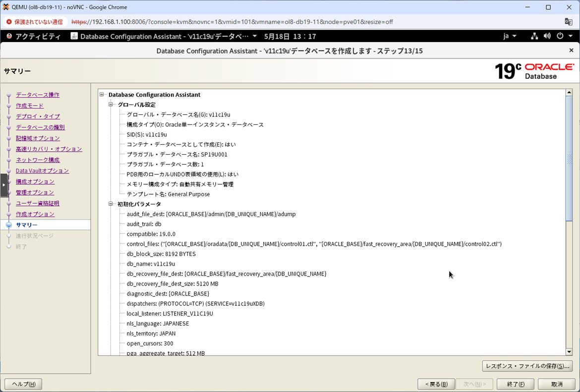The image size is (580, 392).
Task: Click the summary vertical scrollbar thumb
Action: tap(569, 159)
